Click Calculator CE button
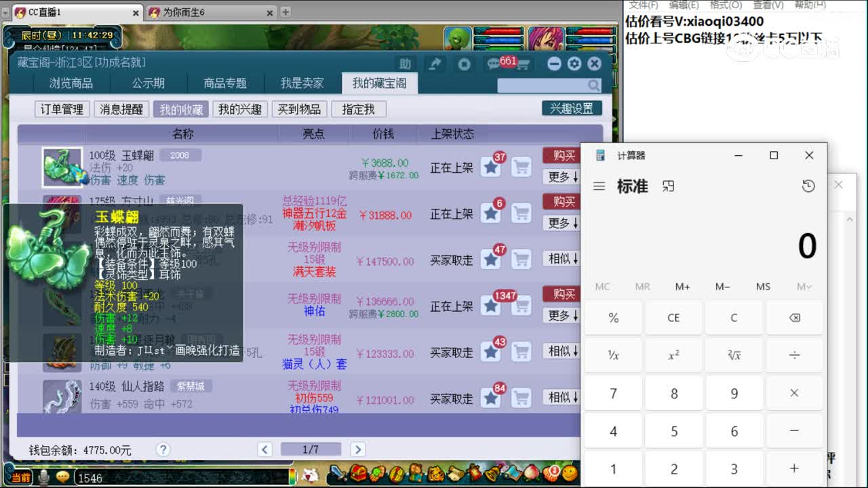This screenshot has height=488, width=868. [x=673, y=318]
